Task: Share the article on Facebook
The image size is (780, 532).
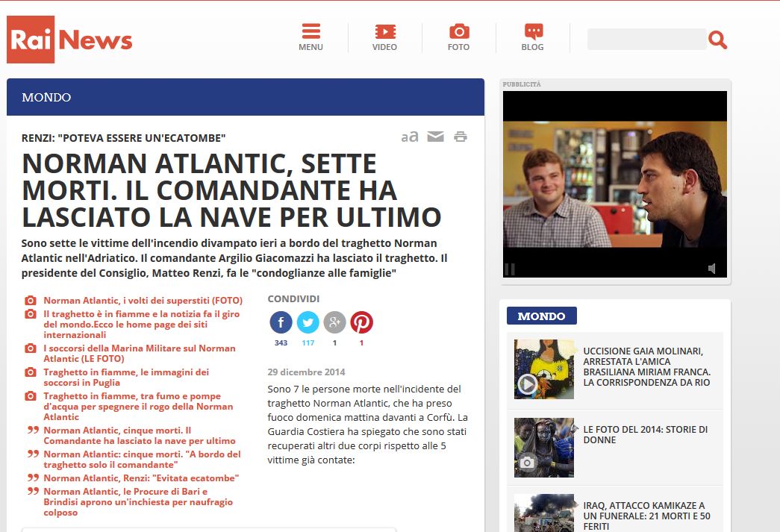Action: 281,322
